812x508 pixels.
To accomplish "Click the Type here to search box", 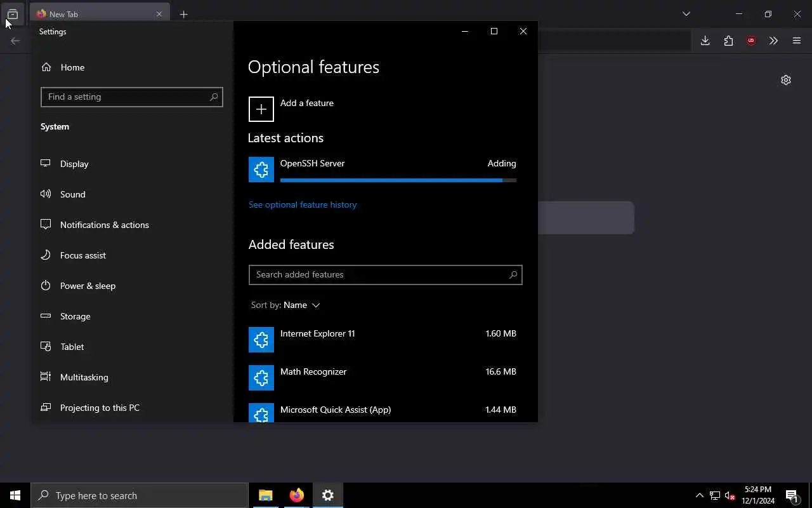I will 140,495.
